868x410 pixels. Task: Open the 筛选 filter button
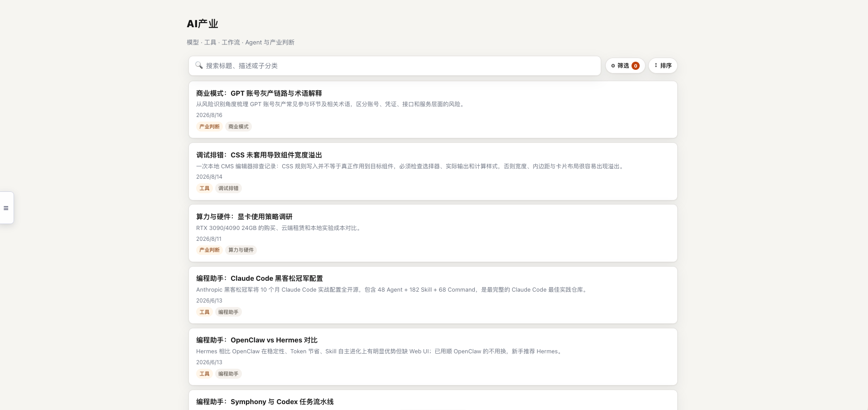coord(625,66)
